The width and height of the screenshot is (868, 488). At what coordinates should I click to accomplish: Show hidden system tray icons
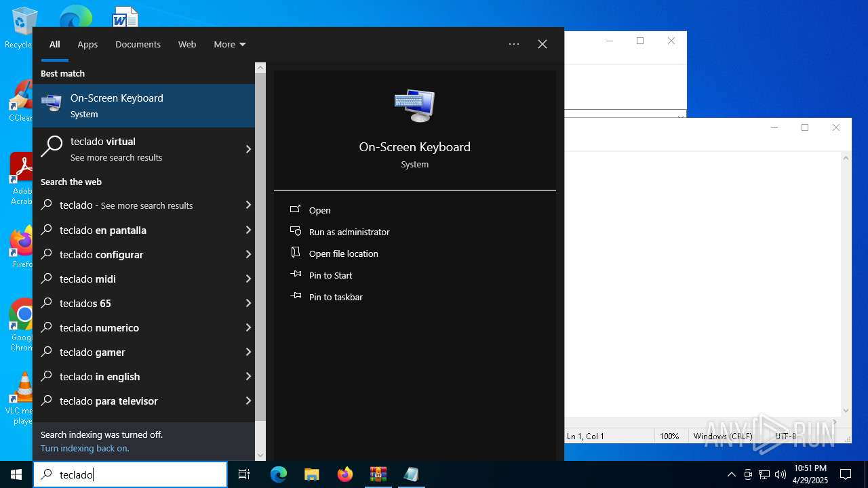click(731, 474)
